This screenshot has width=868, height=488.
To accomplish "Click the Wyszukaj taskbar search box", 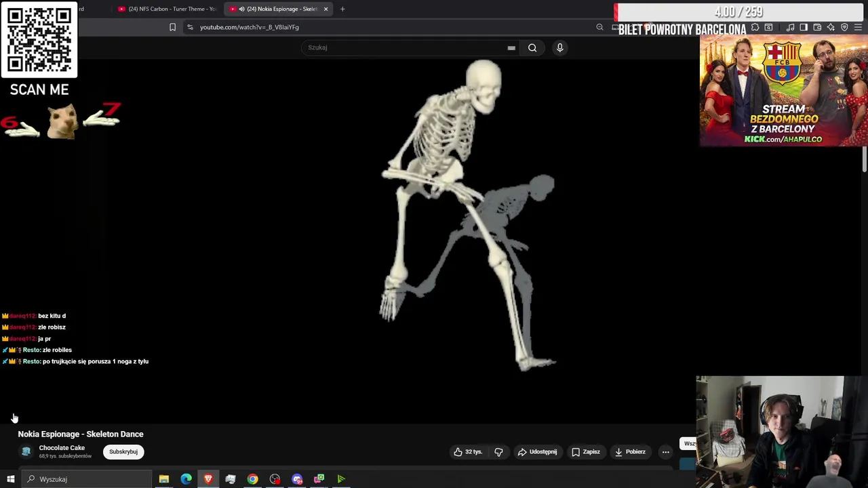I will 87,479.
